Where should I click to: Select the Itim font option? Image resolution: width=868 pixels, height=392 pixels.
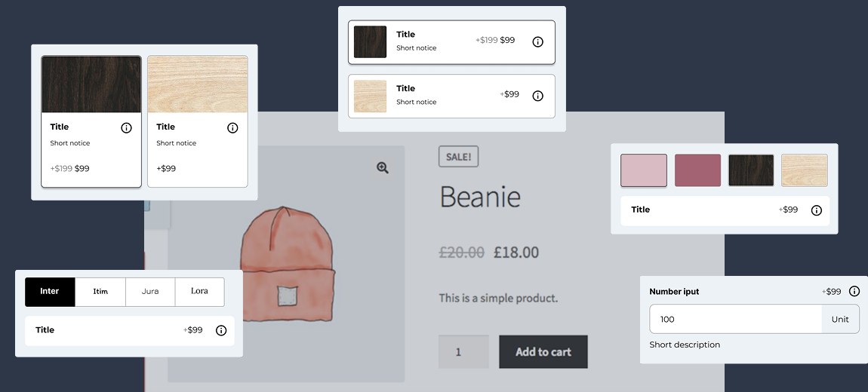100,292
